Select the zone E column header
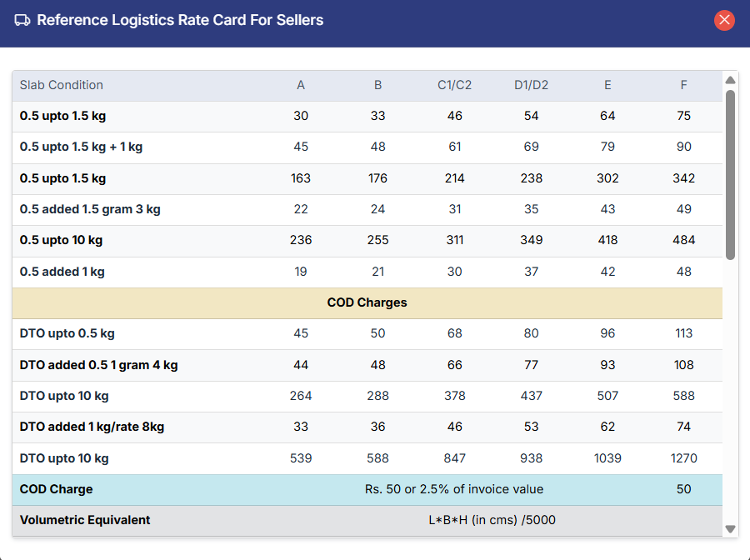Image resolution: width=750 pixels, height=560 pixels. click(x=607, y=85)
